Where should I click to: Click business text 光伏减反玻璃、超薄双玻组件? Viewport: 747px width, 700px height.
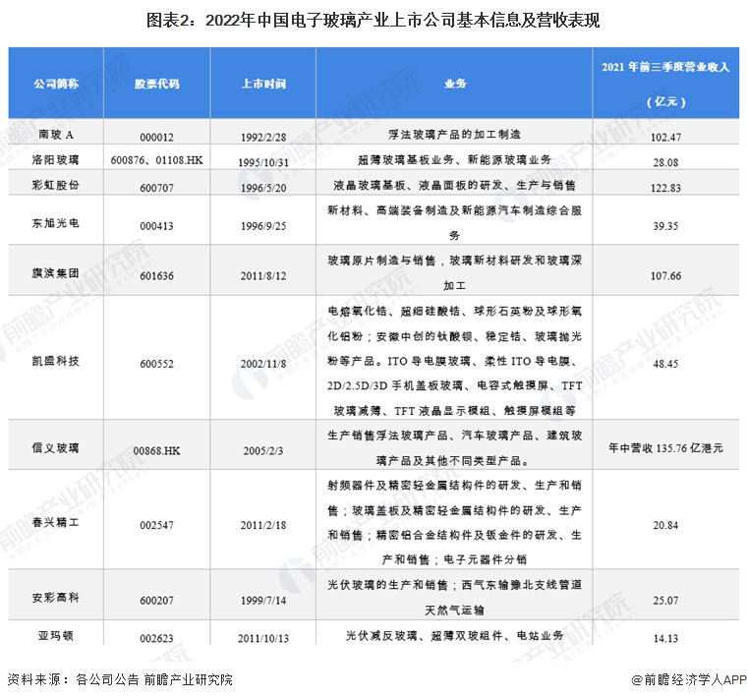tap(454, 636)
